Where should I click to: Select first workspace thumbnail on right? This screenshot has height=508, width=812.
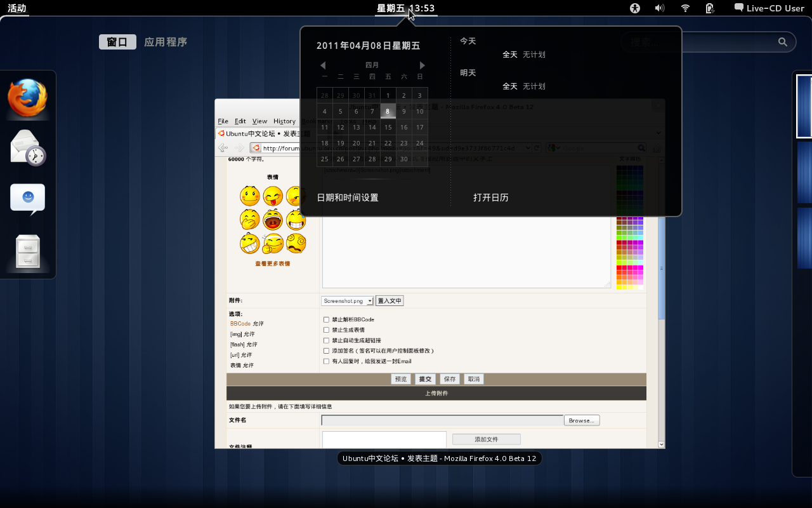pyautogui.click(x=804, y=106)
